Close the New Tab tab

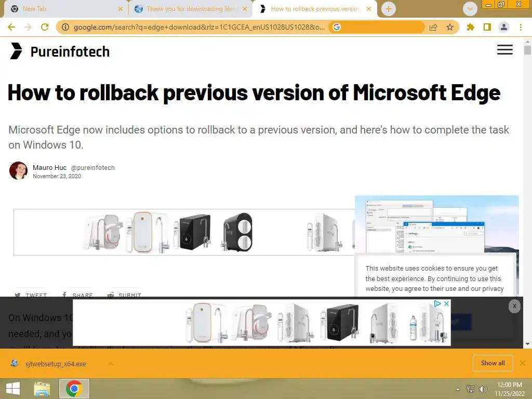tap(120, 9)
